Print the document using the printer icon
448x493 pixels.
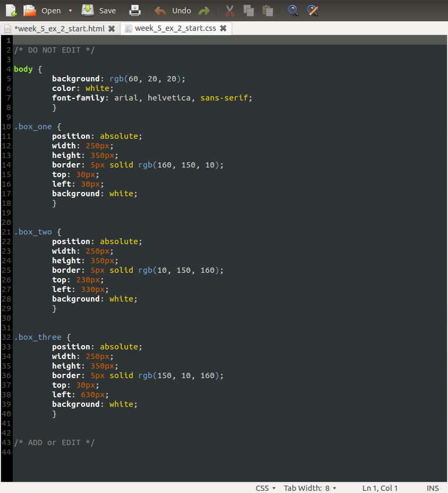click(135, 10)
